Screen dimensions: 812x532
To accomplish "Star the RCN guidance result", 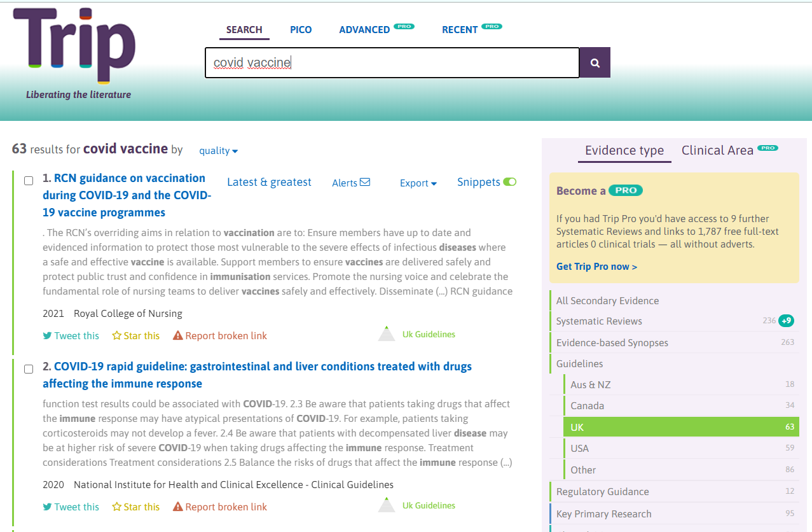I will tap(135, 335).
